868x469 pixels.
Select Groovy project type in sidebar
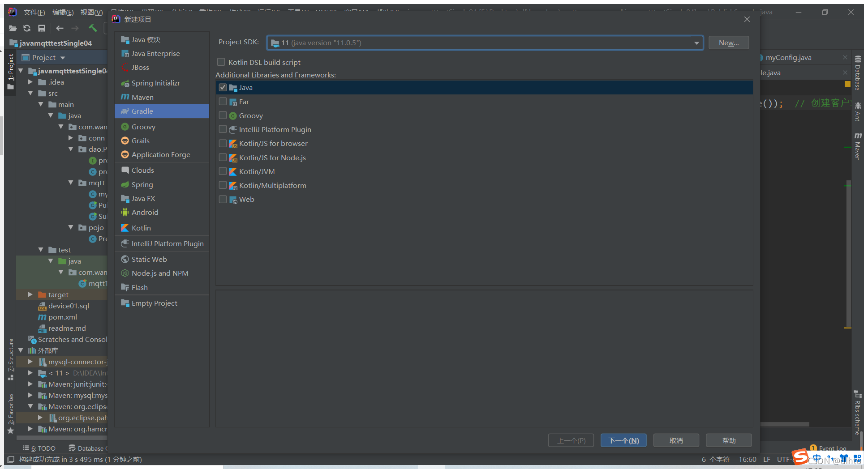tap(162, 127)
